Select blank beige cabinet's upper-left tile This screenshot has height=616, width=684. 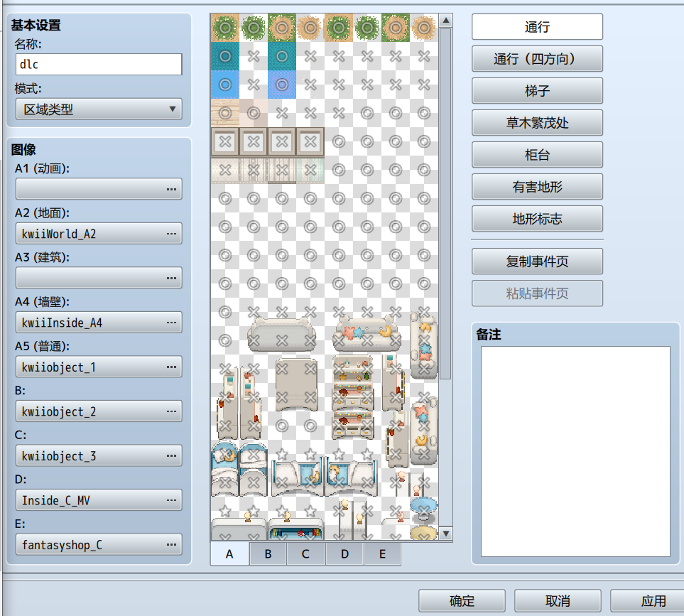pyautogui.click(x=282, y=369)
